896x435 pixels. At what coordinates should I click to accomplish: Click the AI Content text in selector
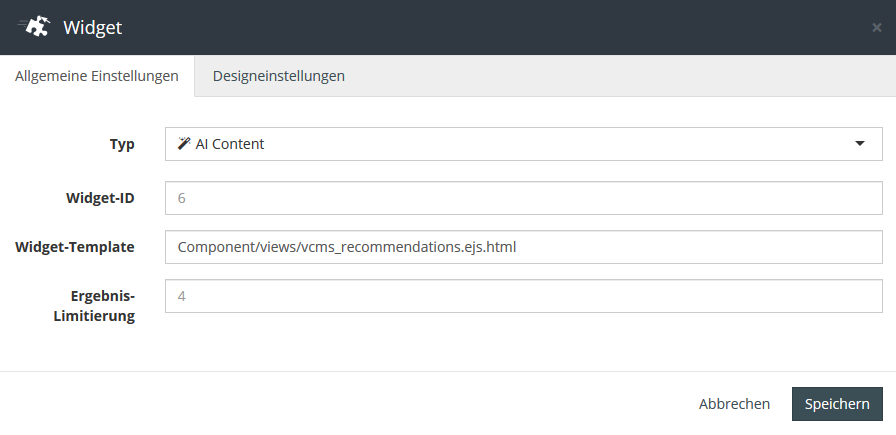[230, 144]
